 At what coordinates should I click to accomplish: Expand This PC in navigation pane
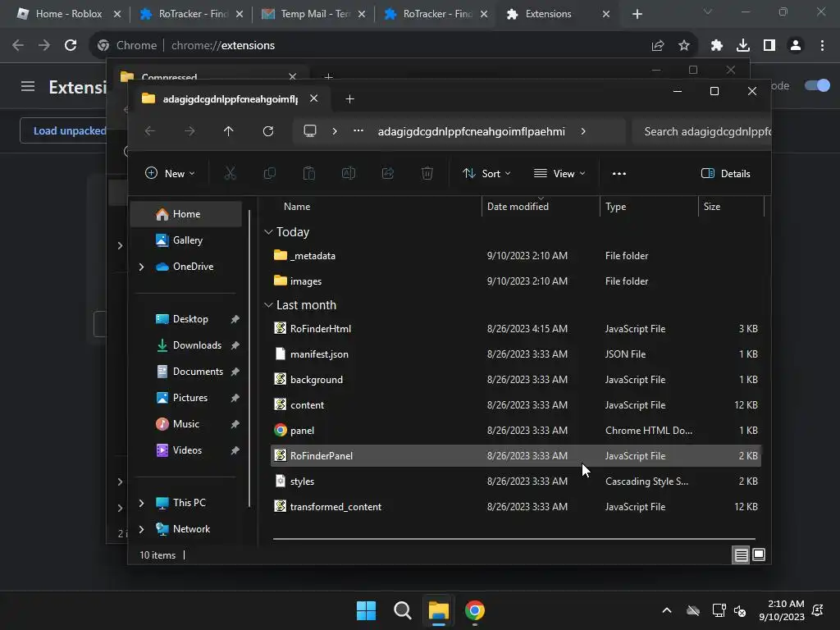(x=141, y=503)
